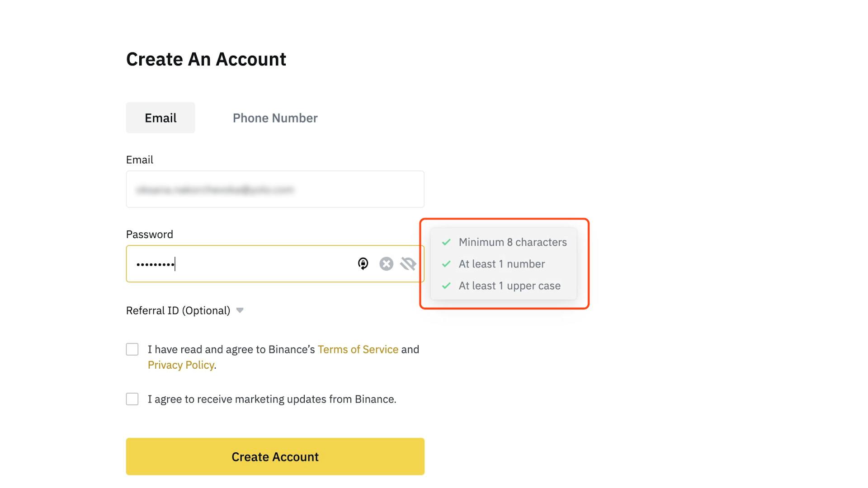This screenshot has height=488, width=868.
Task: Click the green checkmark beside At least 1 number
Action: tap(446, 264)
